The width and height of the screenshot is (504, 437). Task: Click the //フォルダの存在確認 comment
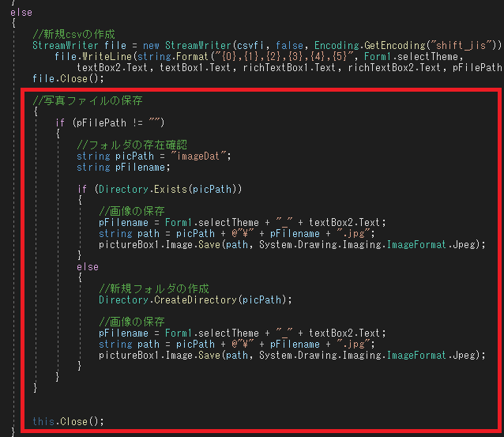pos(132,145)
